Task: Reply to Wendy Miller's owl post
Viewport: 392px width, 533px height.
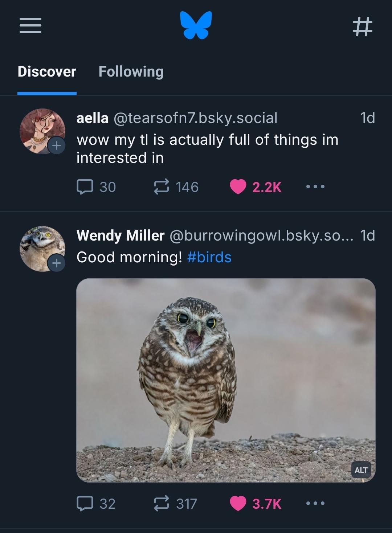Action: coord(85,504)
